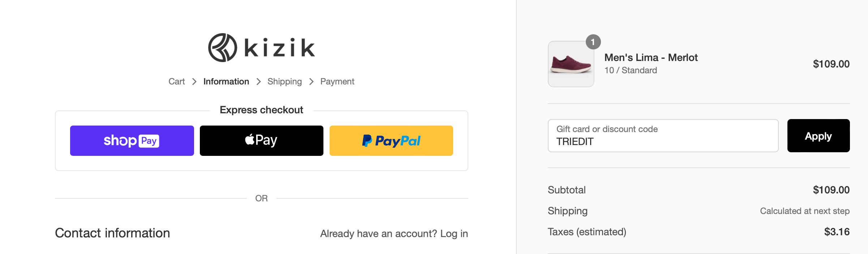Click the Kizik circular logo icon

(x=223, y=48)
